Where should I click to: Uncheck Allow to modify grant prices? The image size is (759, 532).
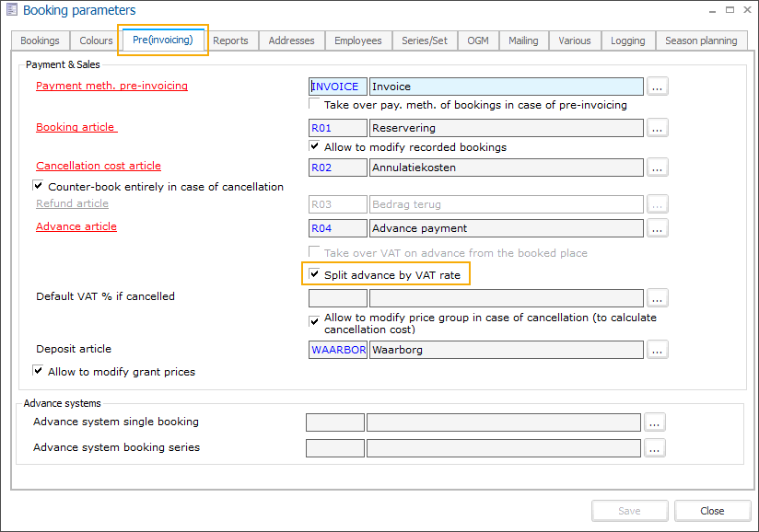point(39,372)
